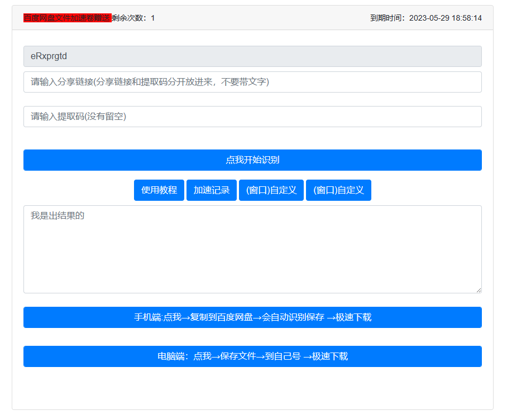Open the second (窗口)自定义 custom window
The height and width of the screenshot is (420, 507).
click(338, 190)
